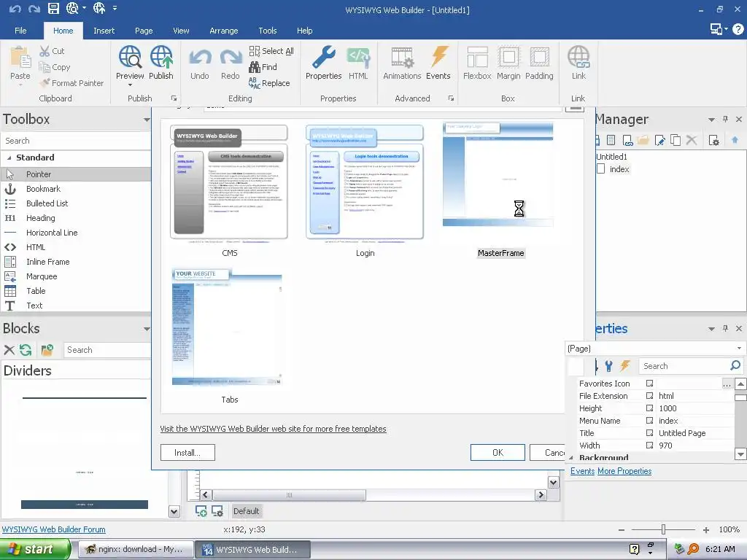Click the Padding box icon

539,57
